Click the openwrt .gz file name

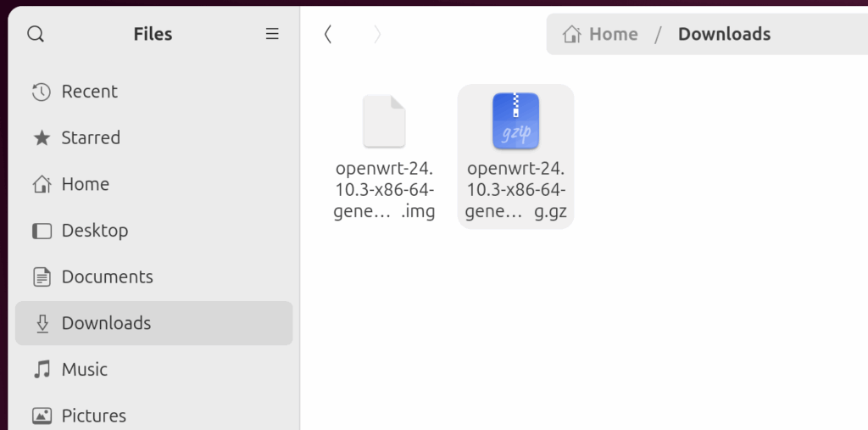(515, 189)
